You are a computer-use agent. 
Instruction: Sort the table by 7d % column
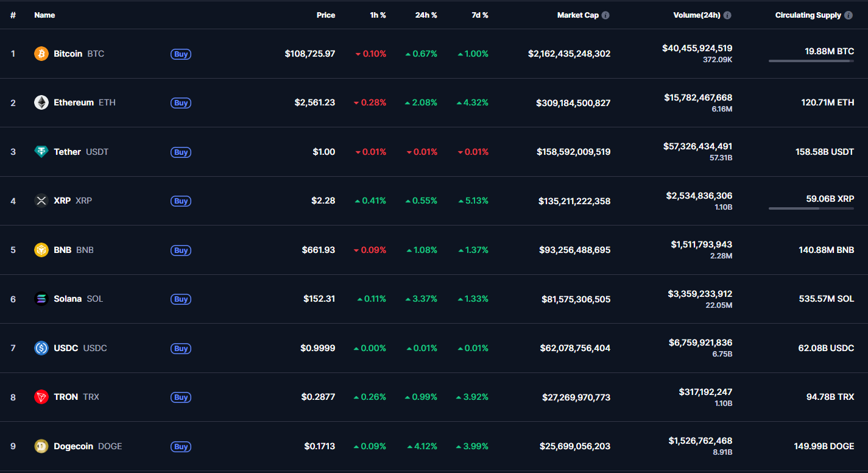click(x=480, y=15)
